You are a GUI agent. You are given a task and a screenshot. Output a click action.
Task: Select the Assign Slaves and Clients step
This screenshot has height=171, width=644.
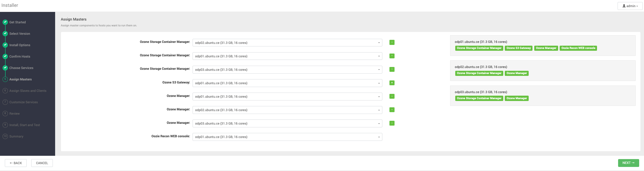point(28,91)
